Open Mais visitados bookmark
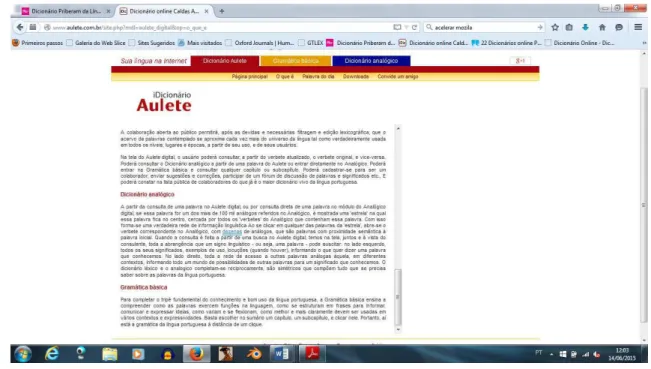 (x=200, y=43)
